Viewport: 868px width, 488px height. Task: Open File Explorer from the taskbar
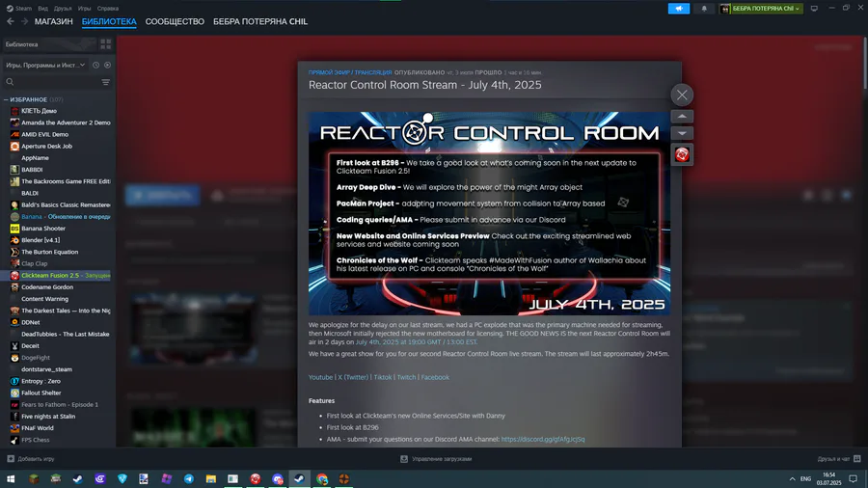tap(211, 478)
